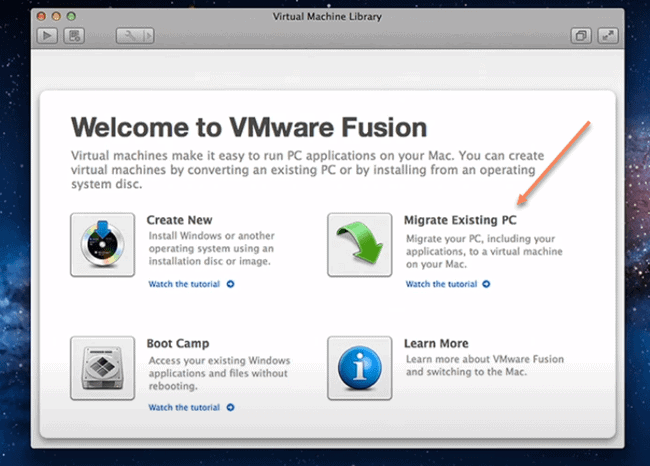This screenshot has width=650, height=466.
Task: Minimize the Virtual Machine Library window
Action: [56, 16]
